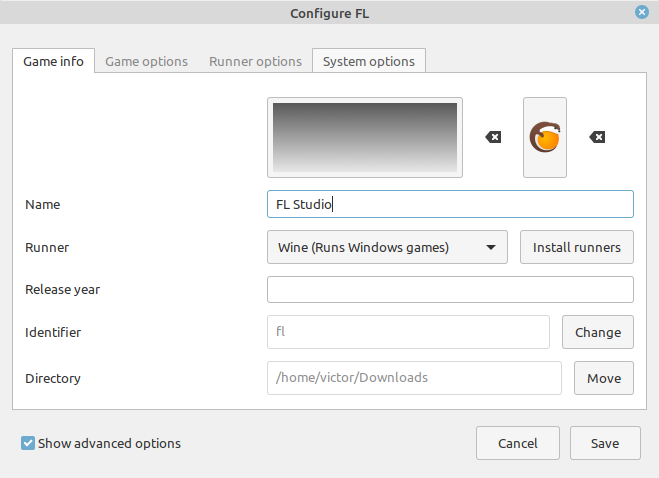This screenshot has width=659, height=478.
Task: Click the Directory label
Action: tap(53, 378)
